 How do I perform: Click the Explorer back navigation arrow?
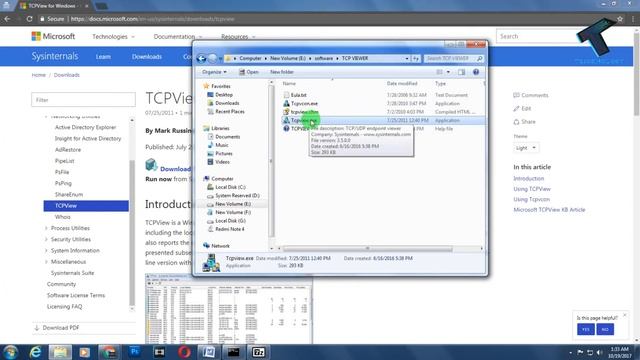coord(201,58)
